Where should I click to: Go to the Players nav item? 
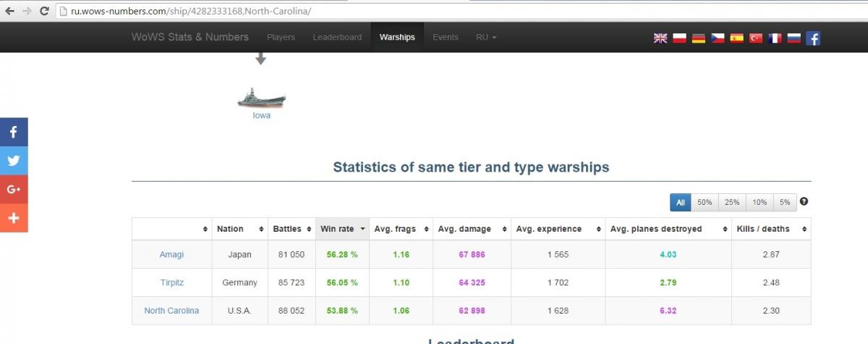(x=281, y=37)
